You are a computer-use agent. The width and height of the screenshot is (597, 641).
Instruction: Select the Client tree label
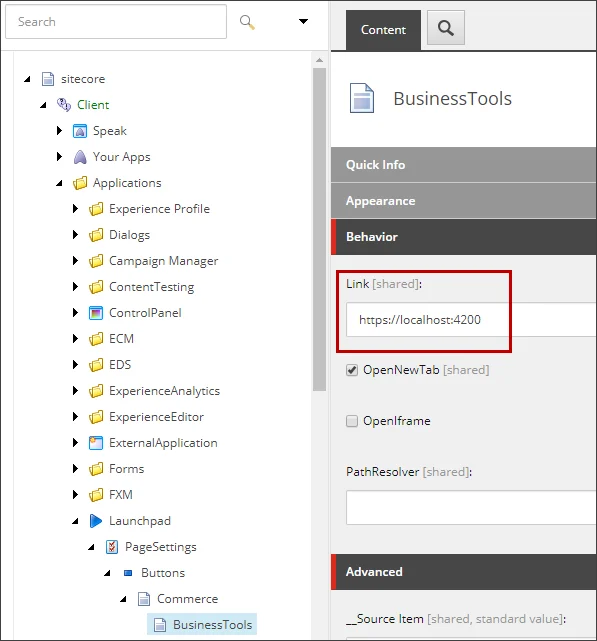coord(93,105)
